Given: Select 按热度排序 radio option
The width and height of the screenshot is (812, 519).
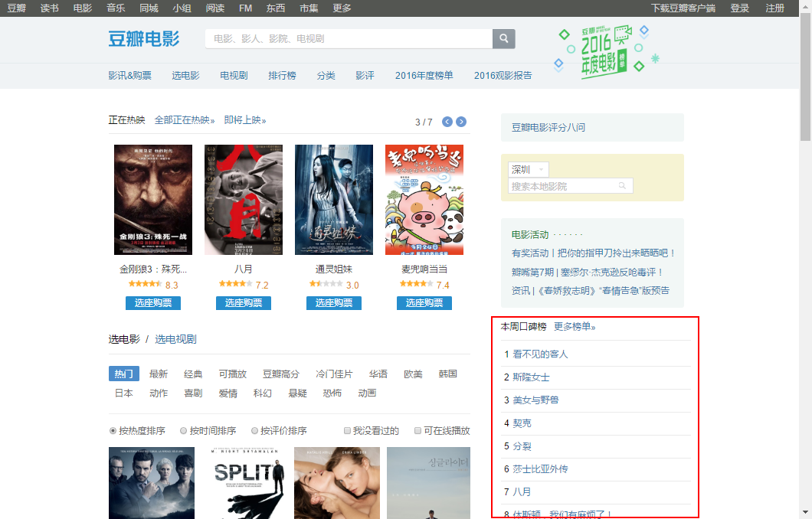Looking at the screenshot, I should coord(113,430).
